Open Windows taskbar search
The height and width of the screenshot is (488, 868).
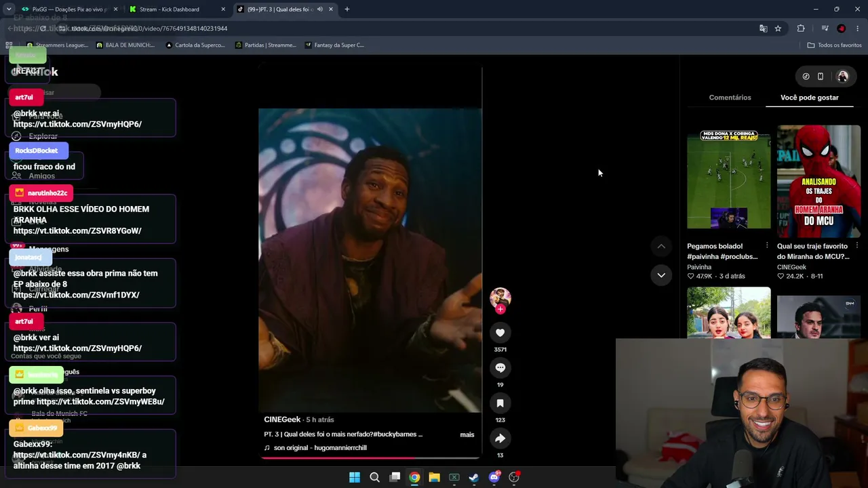(x=374, y=477)
